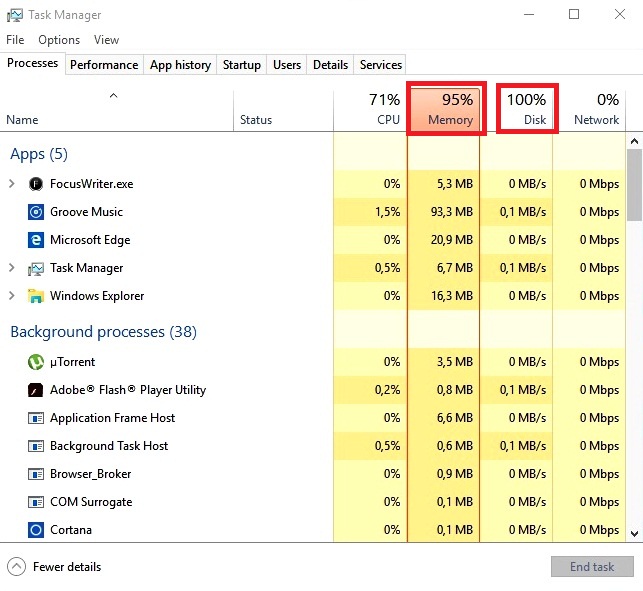Click the End task button
The height and width of the screenshot is (591, 643).
[x=592, y=567]
